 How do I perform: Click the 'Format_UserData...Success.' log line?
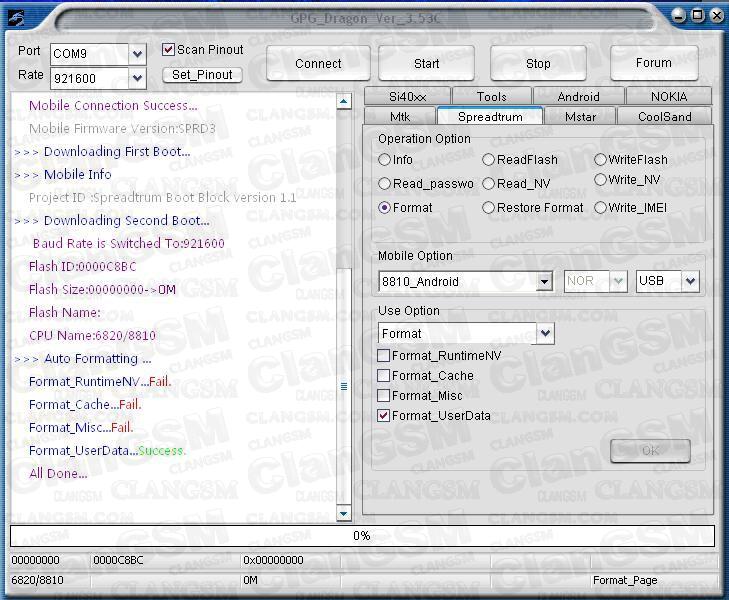click(x=107, y=450)
